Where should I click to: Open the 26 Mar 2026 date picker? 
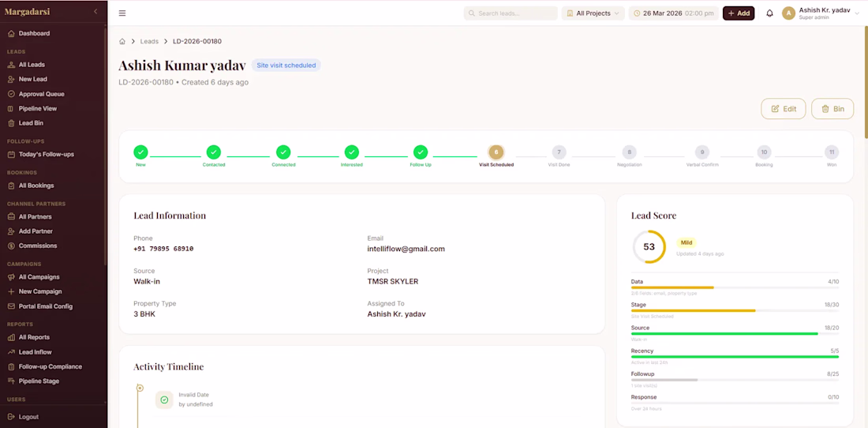[x=674, y=13]
